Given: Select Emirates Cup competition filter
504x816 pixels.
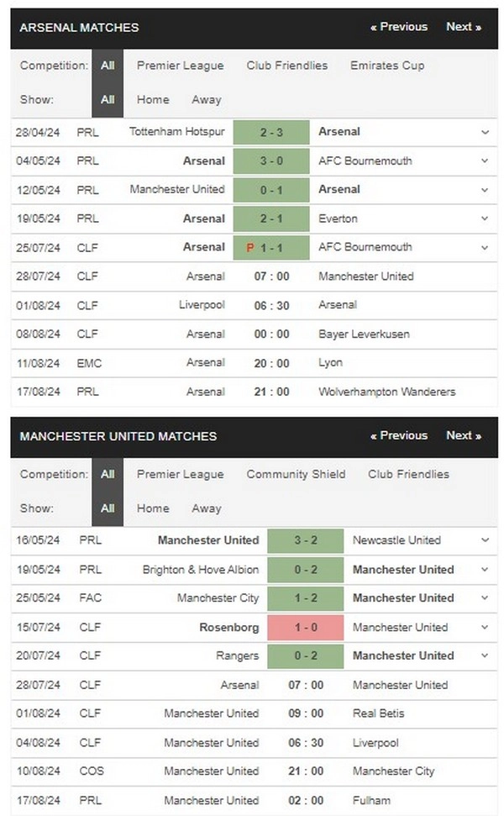Looking at the screenshot, I should pos(387,66).
